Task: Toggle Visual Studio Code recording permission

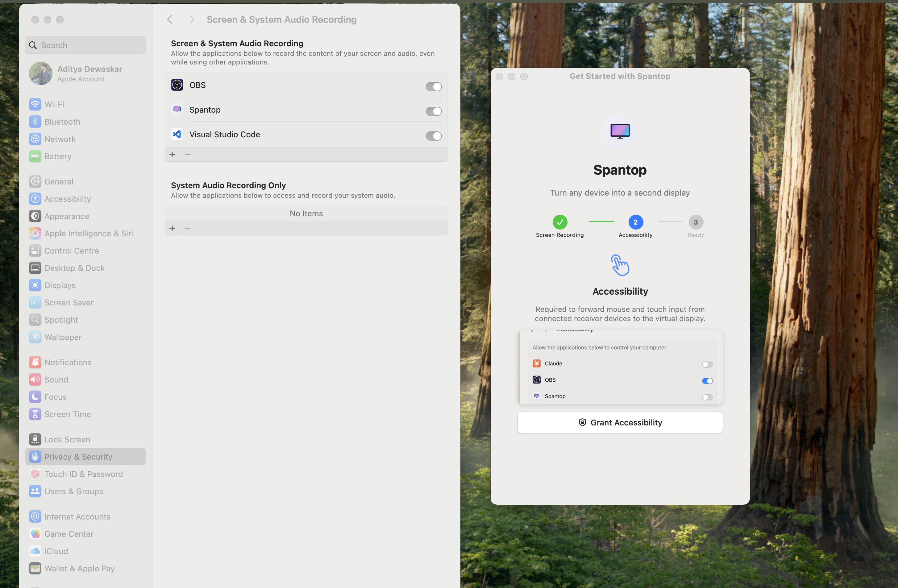Action: coord(434,136)
